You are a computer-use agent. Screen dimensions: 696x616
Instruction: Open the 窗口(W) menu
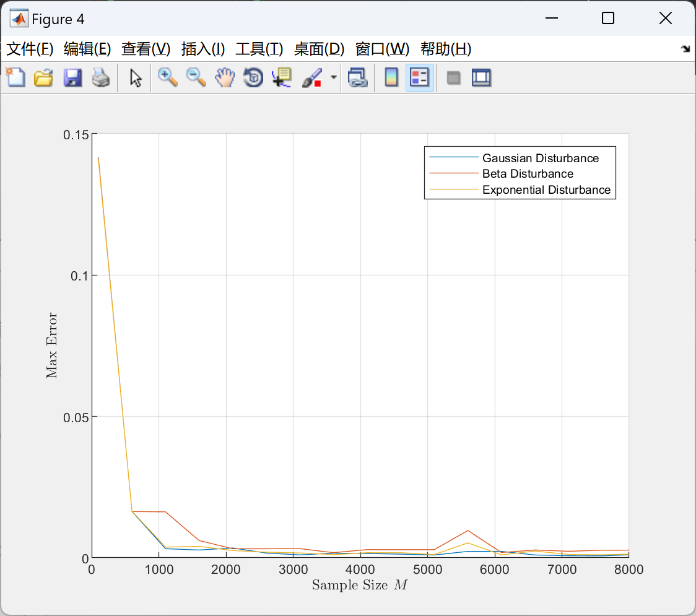(382, 49)
